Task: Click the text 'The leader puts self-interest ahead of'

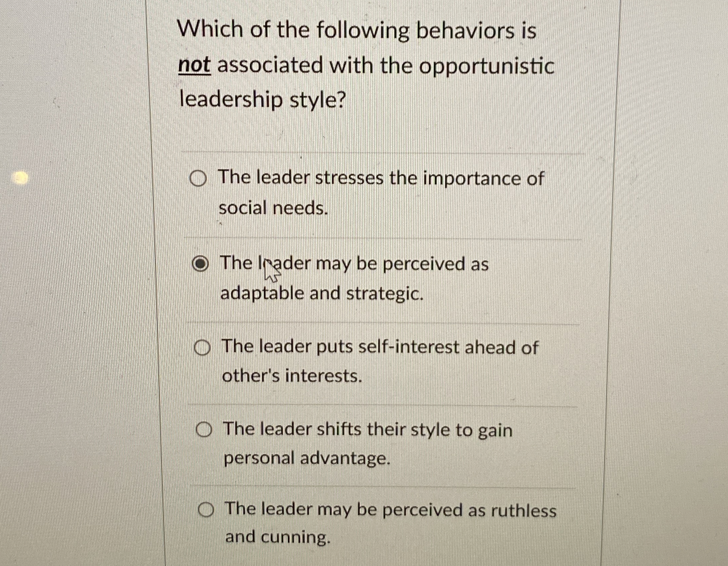Action: coord(380,347)
